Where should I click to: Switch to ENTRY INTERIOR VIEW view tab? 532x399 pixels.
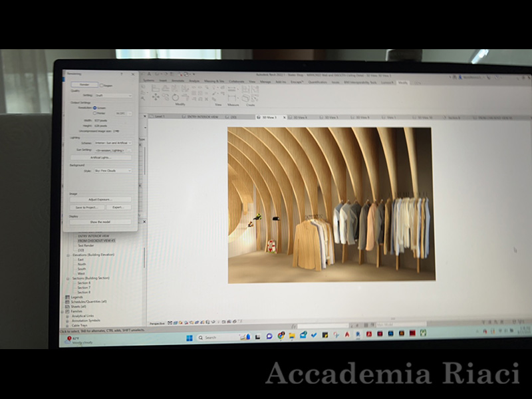200,117
